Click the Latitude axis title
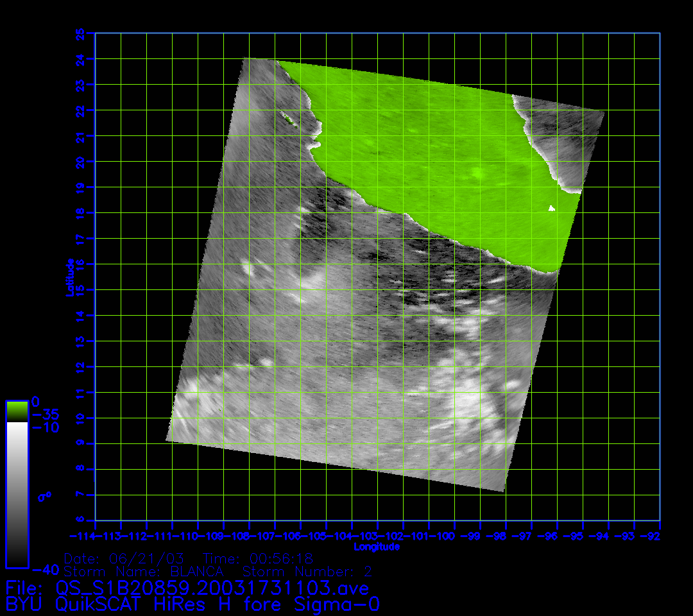Screen dimensions: 693x616 (70, 277)
